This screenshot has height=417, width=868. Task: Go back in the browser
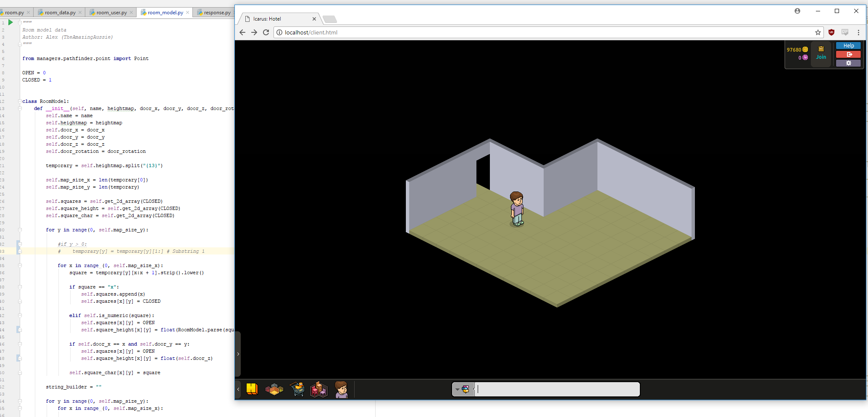[242, 32]
